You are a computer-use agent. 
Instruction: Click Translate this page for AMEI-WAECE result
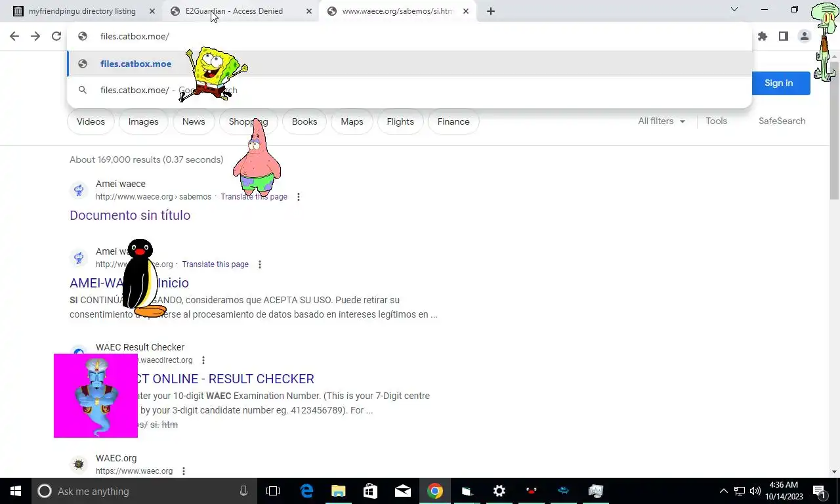point(215,264)
